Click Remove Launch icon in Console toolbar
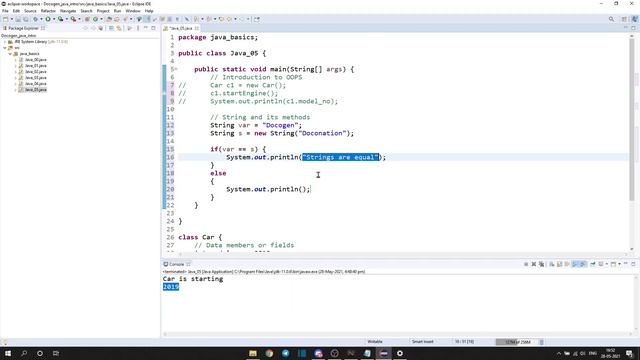The height and width of the screenshot is (360, 640). (533, 264)
